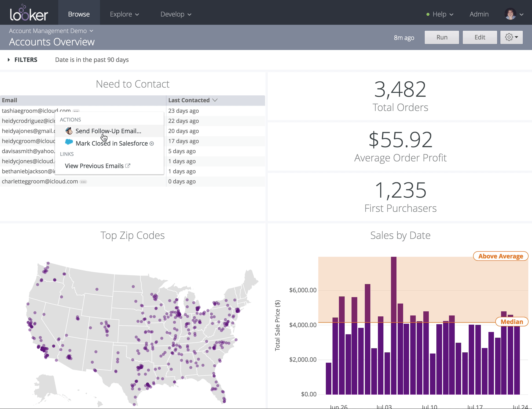Click ellipsis next to charletteggroom@icloud.com
Image resolution: width=532 pixels, height=409 pixels.
(83, 182)
